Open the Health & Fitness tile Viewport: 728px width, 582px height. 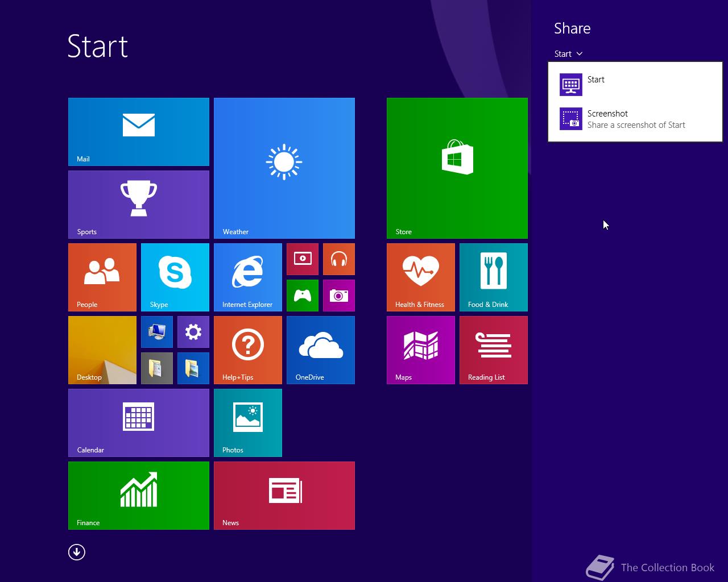tap(421, 277)
